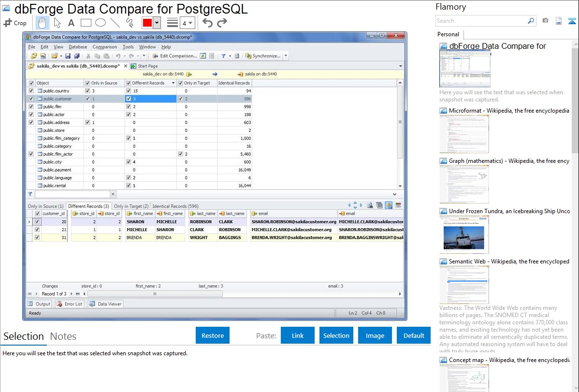Screen dimensions: 579x392
Task: Click the horizontal scrollbar of the records grid
Action: tap(155, 294)
